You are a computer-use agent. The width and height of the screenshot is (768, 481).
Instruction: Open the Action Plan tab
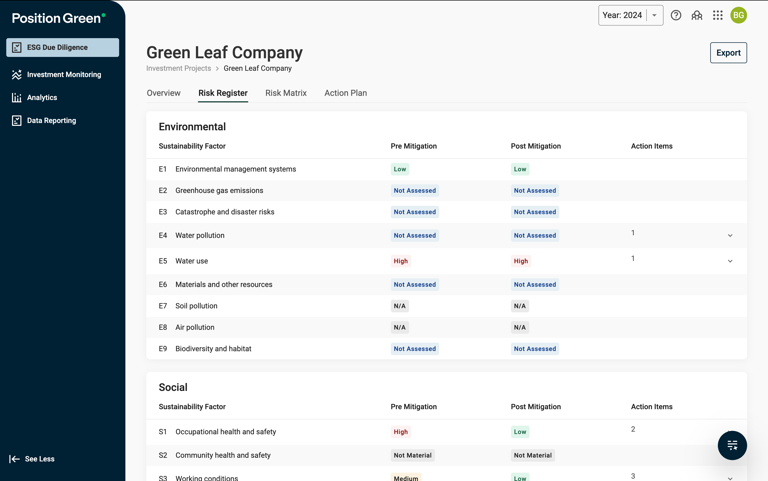[345, 93]
